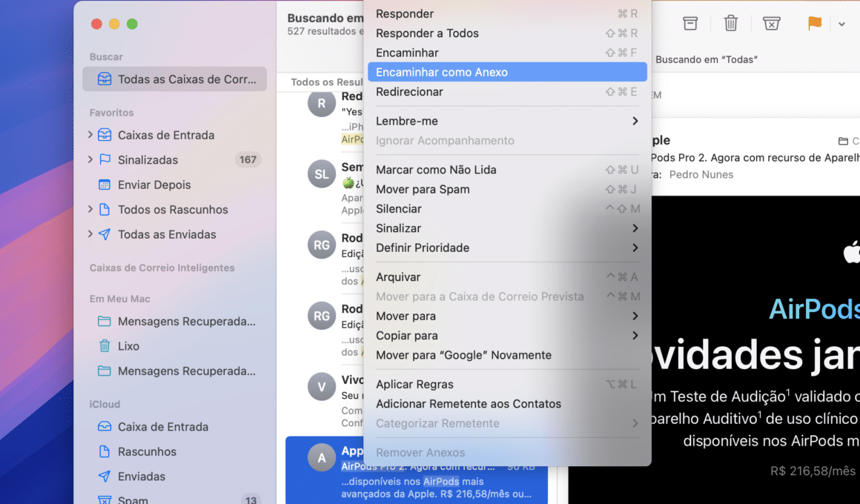
Task: Select Encaminhar como Anexo menu item
Action: (x=507, y=73)
